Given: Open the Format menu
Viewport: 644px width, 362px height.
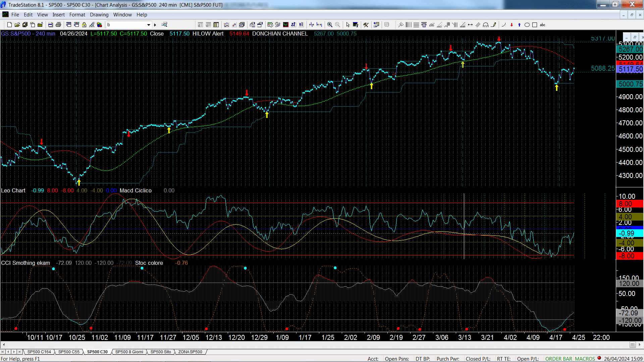Looking at the screenshot, I should (x=77, y=15).
